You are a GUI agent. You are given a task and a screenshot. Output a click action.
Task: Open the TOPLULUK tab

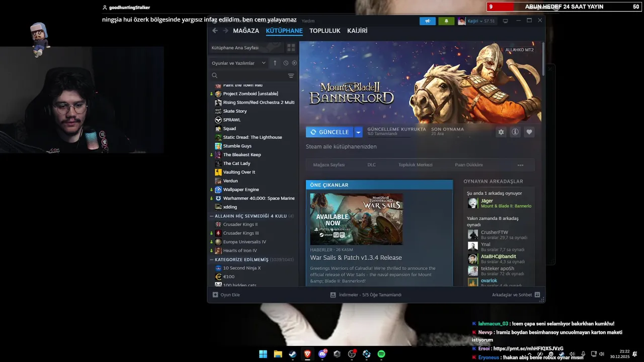point(325,31)
